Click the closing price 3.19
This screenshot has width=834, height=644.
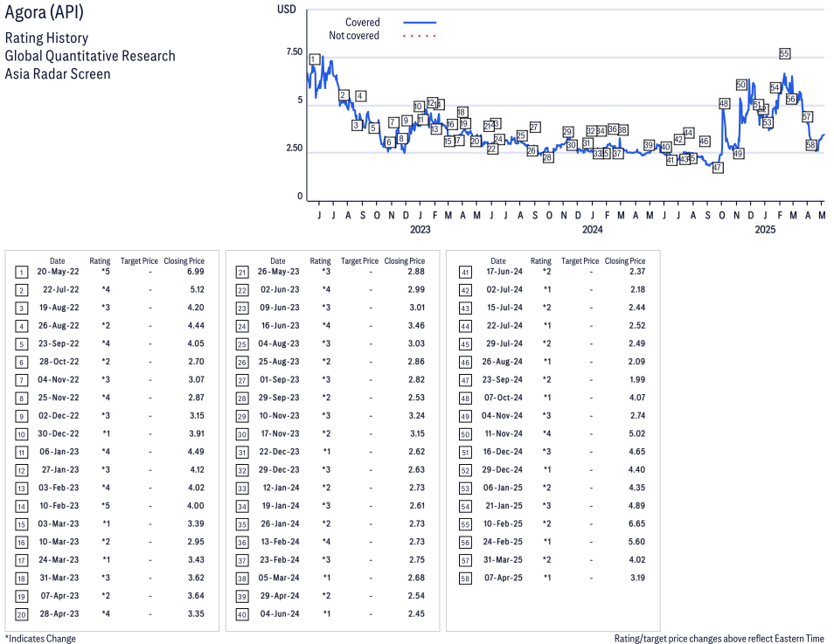point(637,578)
